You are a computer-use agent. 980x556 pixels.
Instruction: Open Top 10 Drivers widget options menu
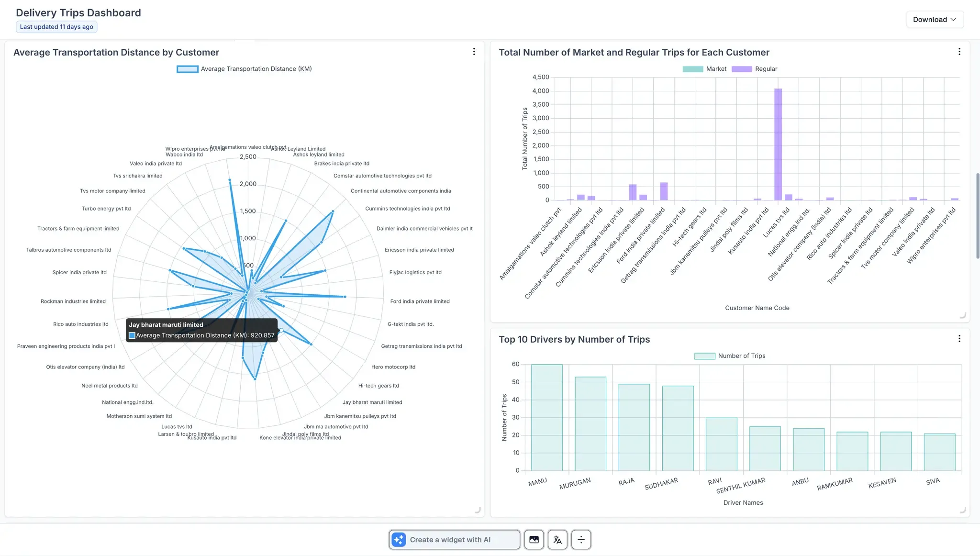[x=959, y=339]
